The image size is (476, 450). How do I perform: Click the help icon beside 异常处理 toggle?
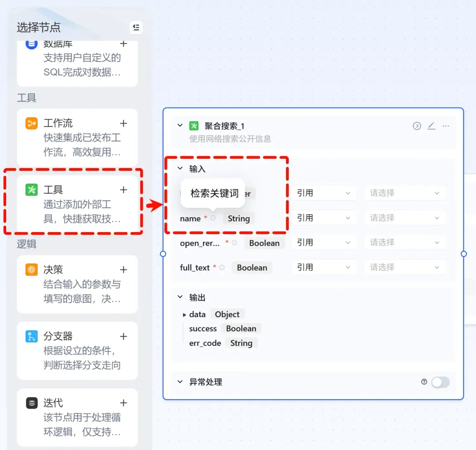(424, 382)
